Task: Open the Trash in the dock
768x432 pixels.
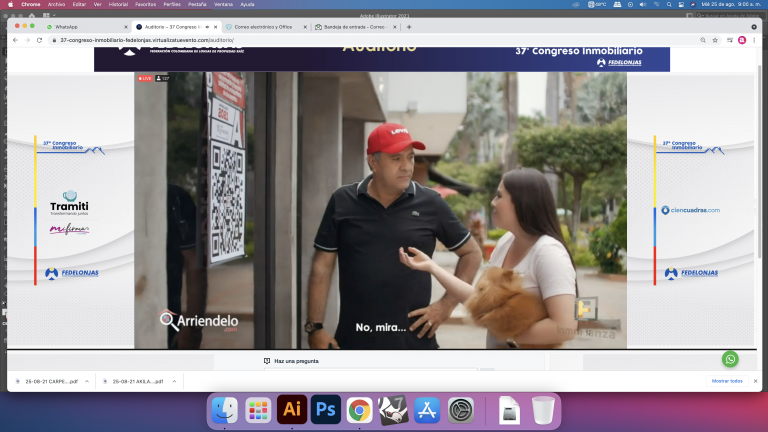Action: (x=543, y=409)
